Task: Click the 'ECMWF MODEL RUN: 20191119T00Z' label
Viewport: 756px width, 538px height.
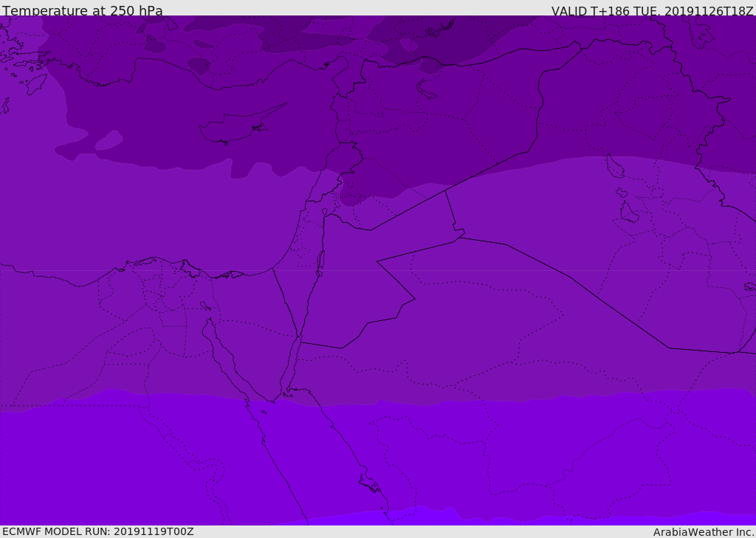Action: pos(98,531)
